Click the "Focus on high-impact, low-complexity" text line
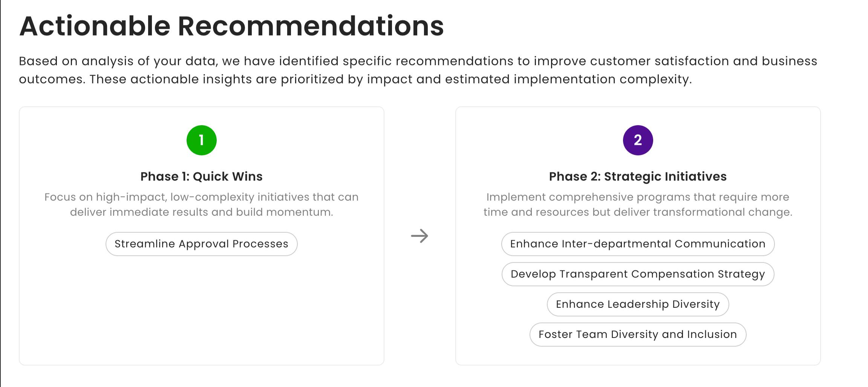 click(202, 197)
